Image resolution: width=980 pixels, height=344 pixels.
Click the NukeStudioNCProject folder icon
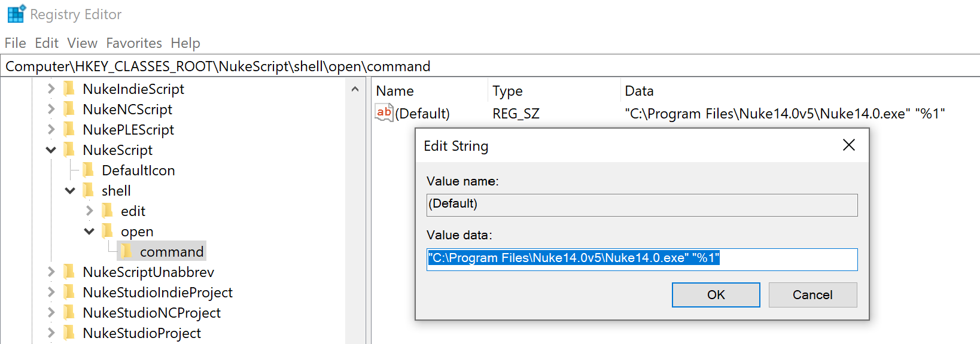point(69,312)
